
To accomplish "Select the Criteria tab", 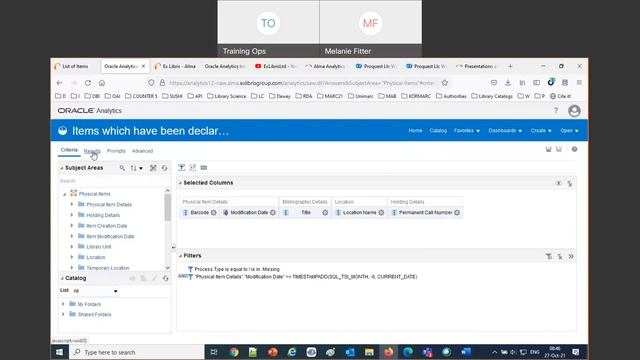I will tap(69, 150).
